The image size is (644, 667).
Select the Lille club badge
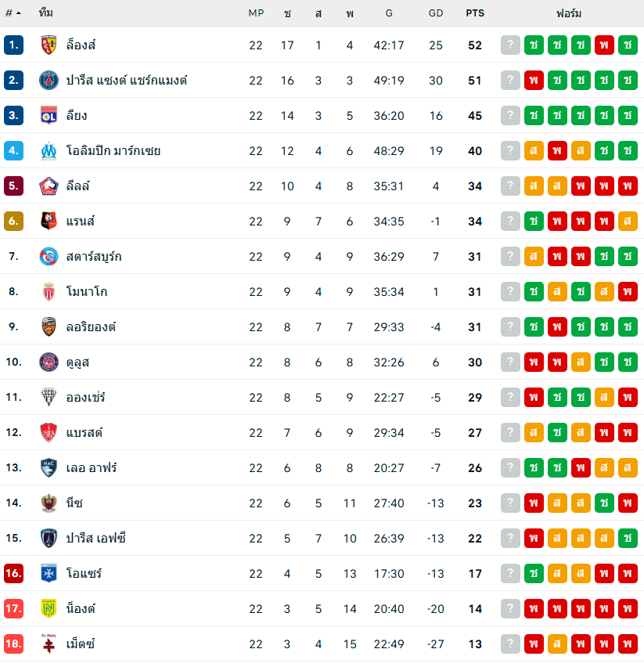pyautogui.click(x=49, y=186)
